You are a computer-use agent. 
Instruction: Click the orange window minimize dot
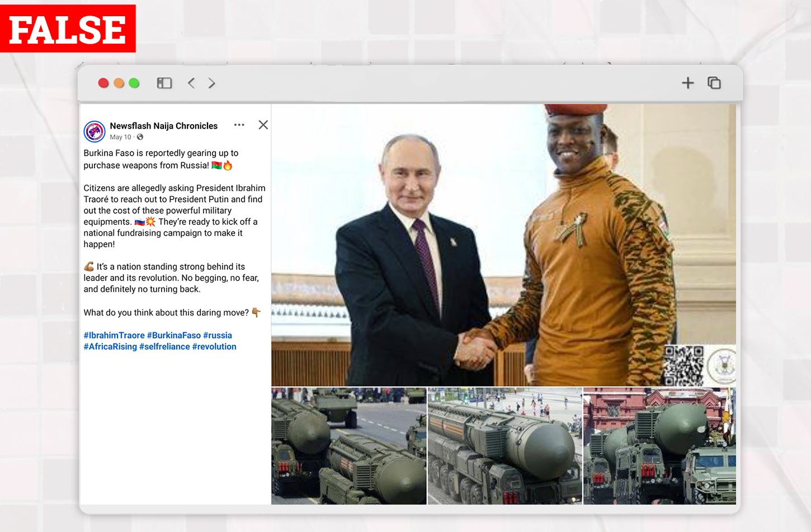click(x=119, y=83)
